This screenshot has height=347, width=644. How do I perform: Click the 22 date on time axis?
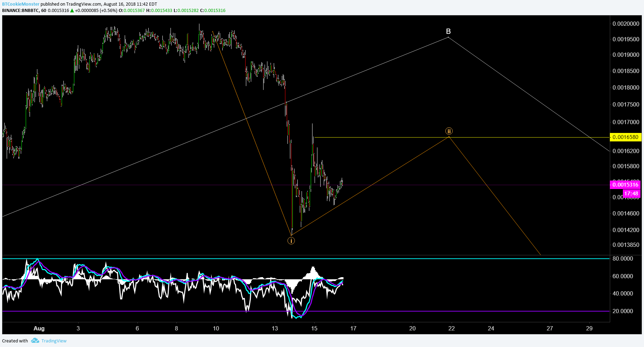[x=452, y=328]
